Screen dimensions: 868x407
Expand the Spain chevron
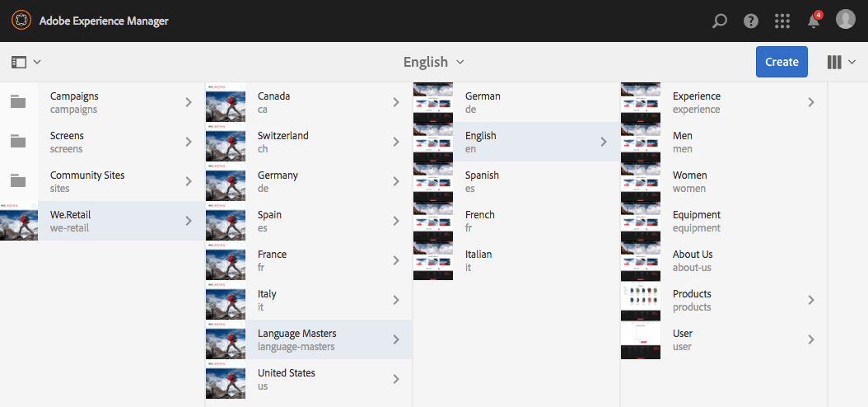coord(396,221)
